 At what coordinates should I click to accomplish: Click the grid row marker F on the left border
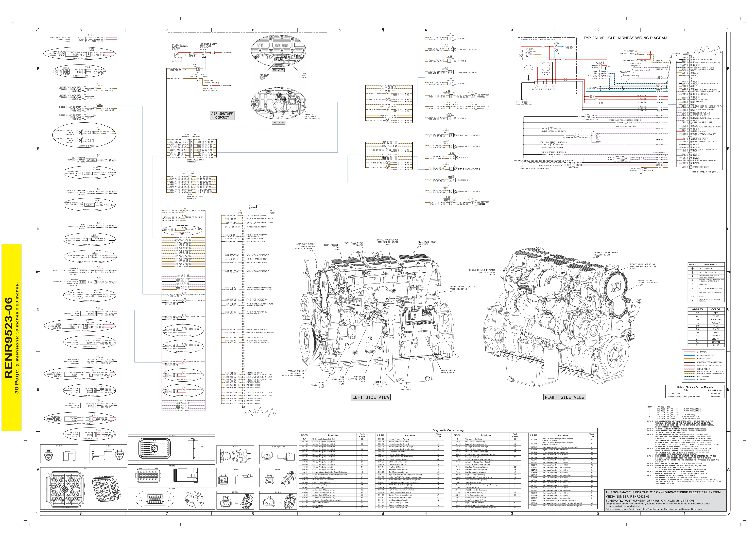click(38, 68)
